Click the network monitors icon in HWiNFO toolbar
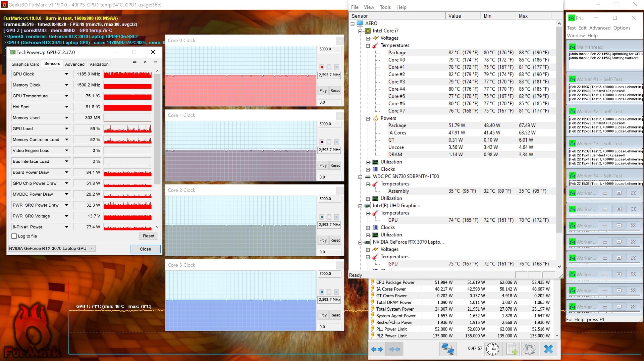The image size is (644, 361). tap(447, 349)
